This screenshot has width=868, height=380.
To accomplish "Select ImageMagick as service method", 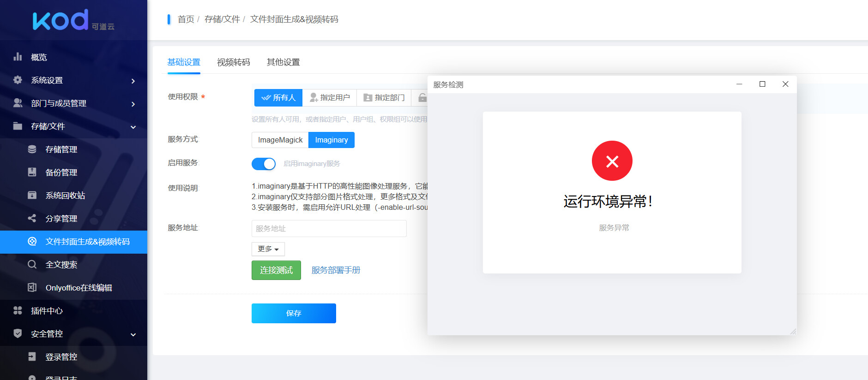I will 280,140.
